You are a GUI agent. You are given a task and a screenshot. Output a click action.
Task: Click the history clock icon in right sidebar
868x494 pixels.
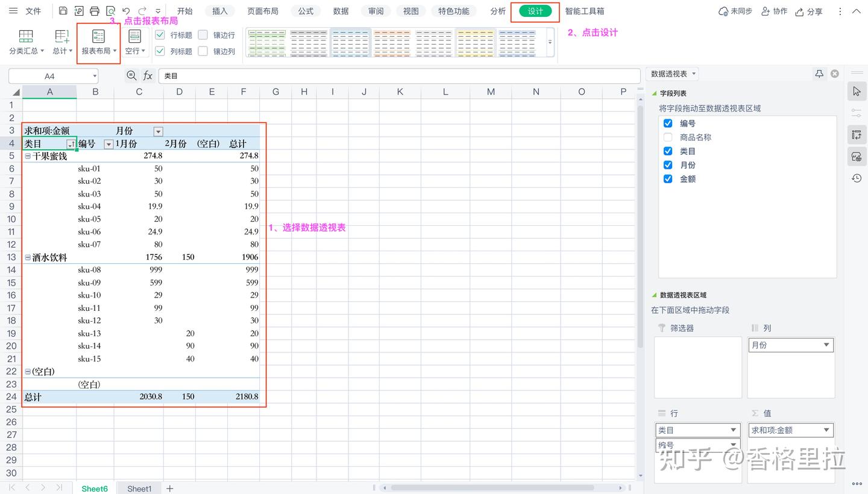857,178
